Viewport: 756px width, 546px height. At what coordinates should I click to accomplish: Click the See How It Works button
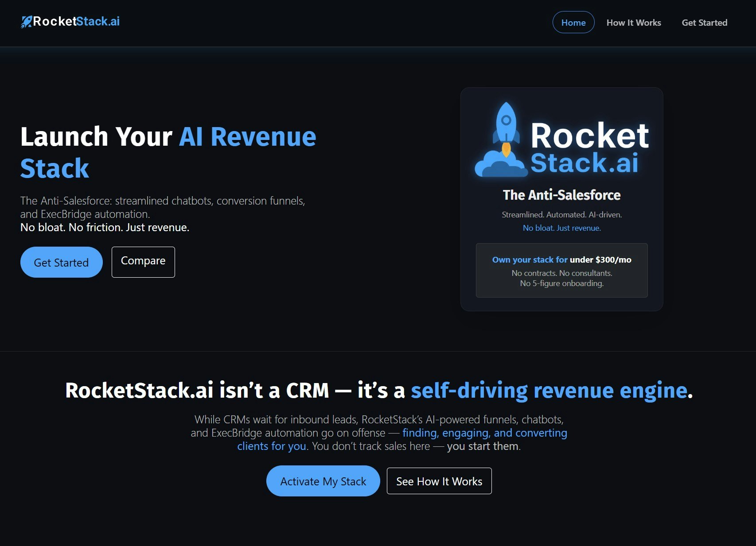coord(439,481)
